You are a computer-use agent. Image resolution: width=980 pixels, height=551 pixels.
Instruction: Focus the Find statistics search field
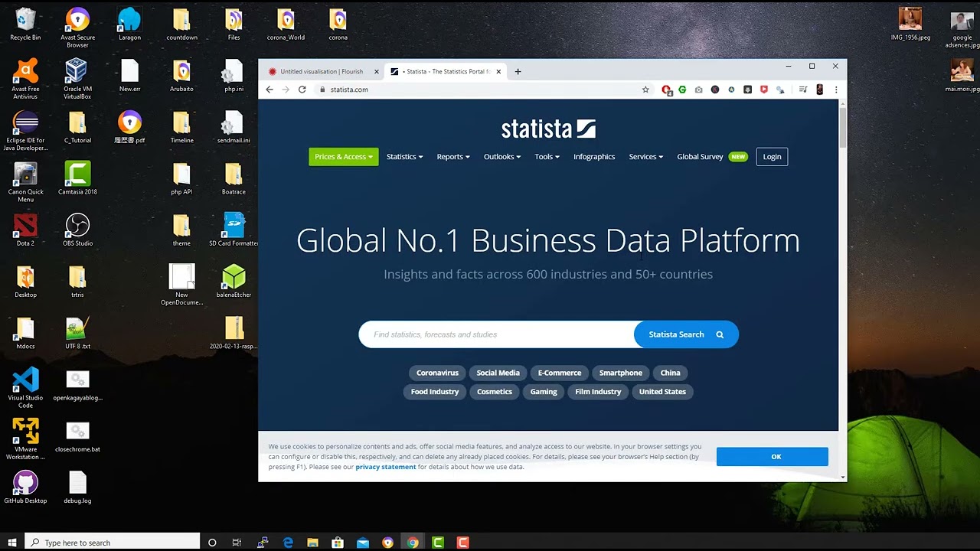pos(497,334)
